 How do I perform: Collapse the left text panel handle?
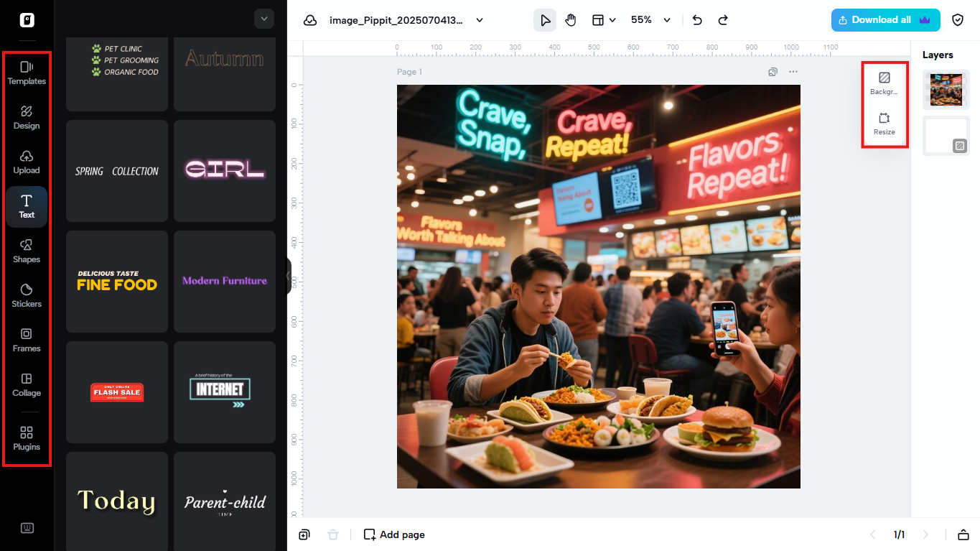pyautogui.click(x=289, y=276)
